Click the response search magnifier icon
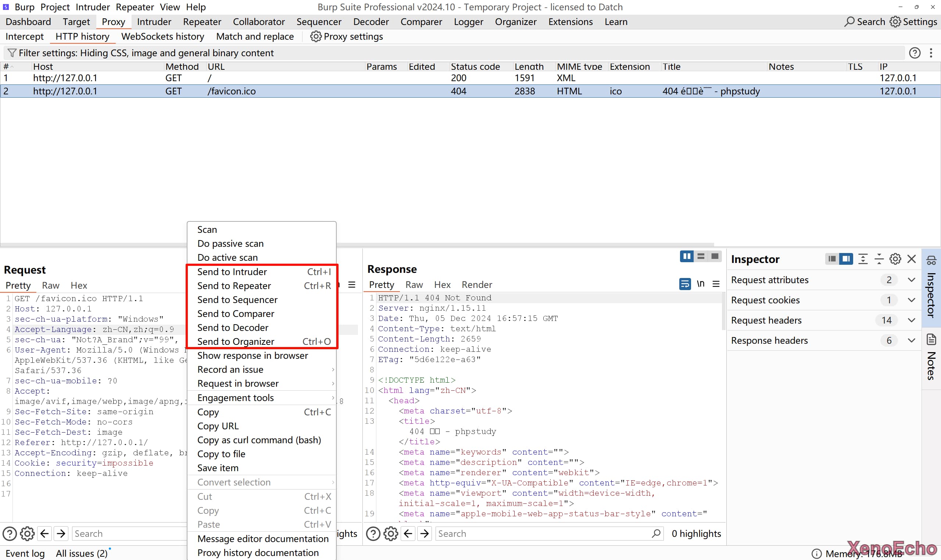Image resolution: width=941 pixels, height=560 pixels. click(x=656, y=533)
